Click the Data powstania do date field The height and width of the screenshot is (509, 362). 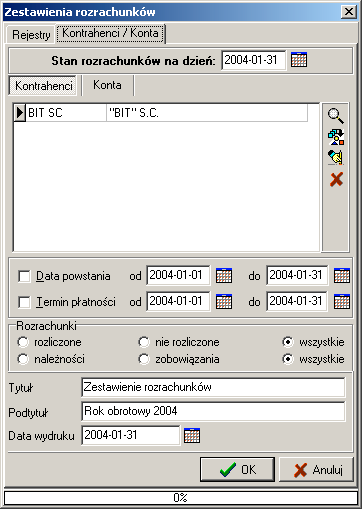pyautogui.click(x=297, y=275)
